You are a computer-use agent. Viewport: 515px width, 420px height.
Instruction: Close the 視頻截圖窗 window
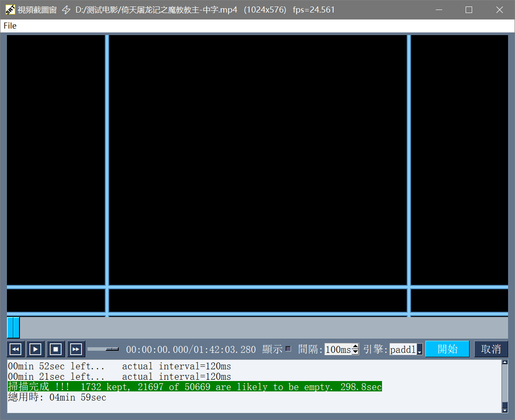click(x=499, y=10)
